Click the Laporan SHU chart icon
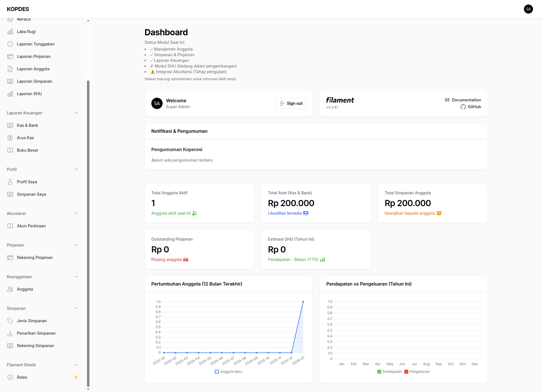Viewport: 542px width, 392px height. 10,93
